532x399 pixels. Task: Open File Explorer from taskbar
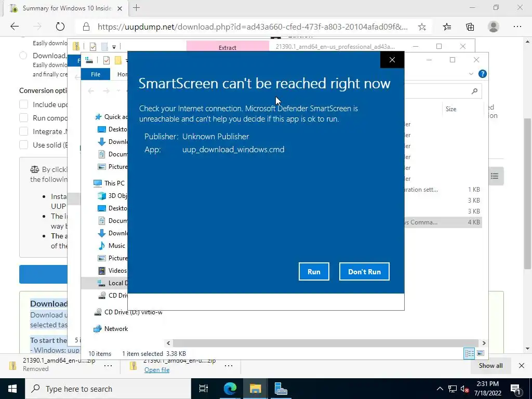(255, 389)
